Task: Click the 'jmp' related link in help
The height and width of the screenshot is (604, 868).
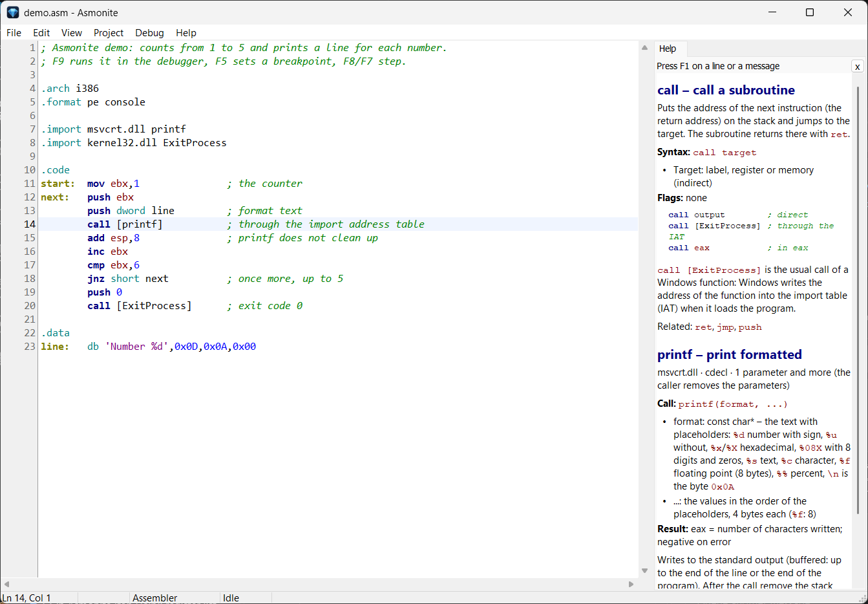Action: [x=725, y=327]
